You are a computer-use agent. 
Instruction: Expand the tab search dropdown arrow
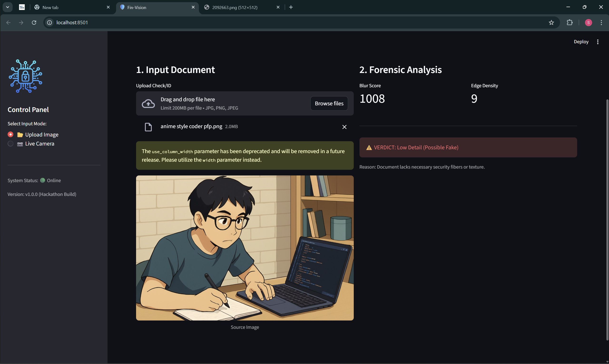pos(8,7)
